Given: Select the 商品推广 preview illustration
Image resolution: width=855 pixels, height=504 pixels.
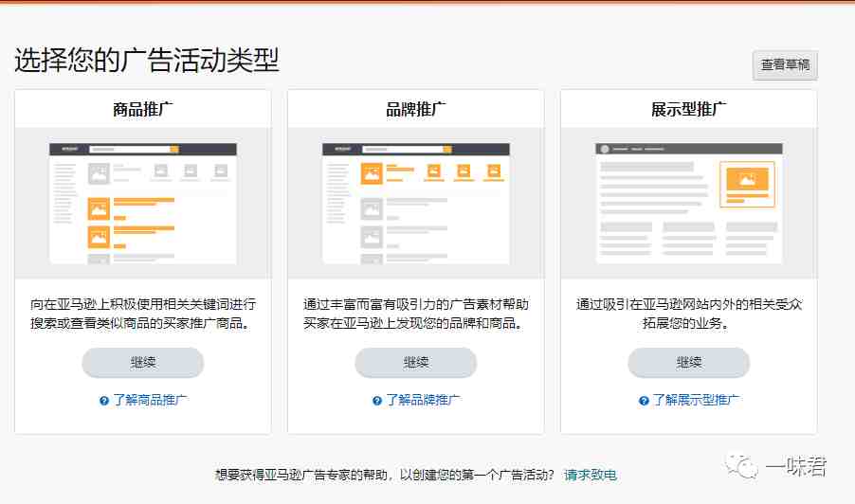Looking at the screenshot, I should coord(143,204).
